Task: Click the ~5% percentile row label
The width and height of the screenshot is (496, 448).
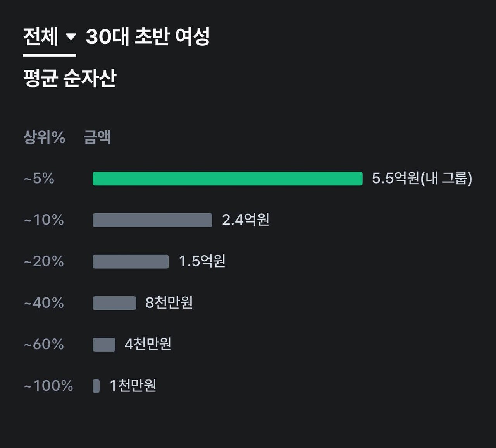Action: point(39,179)
